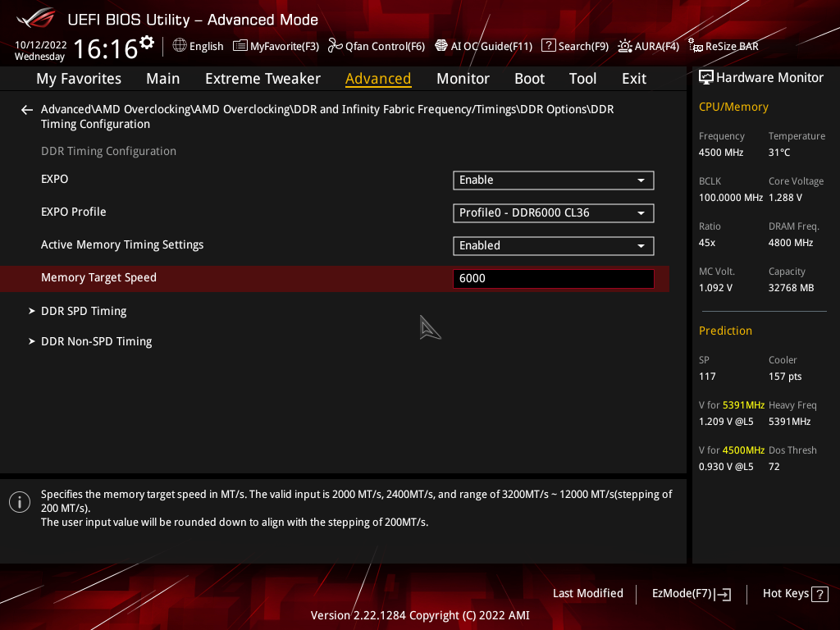This screenshot has height=630, width=840.
Task: Switch to the Extreme Tweaker tab
Action: pyautogui.click(x=262, y=79)
